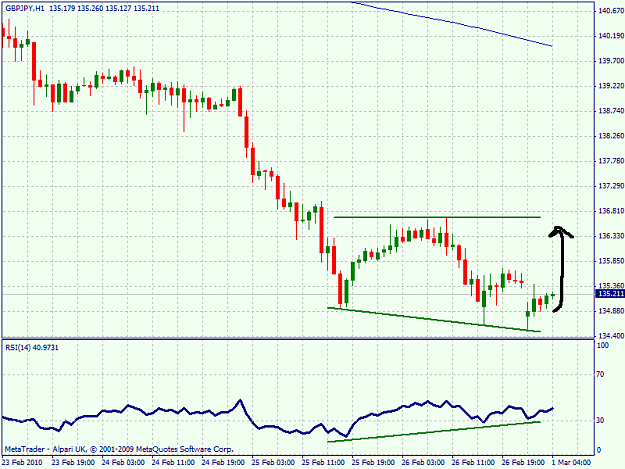Click the 138.740 price axis label

tap(611, 111)
